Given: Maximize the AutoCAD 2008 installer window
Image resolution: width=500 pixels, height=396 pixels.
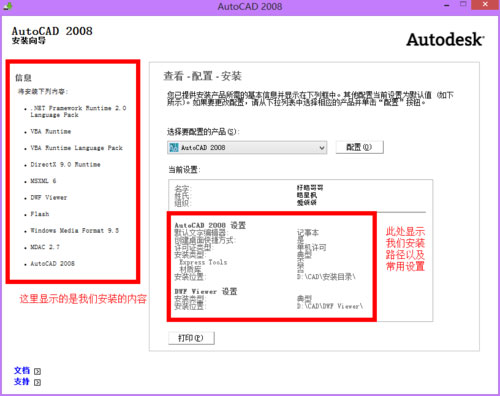Looking at the screenshot, I should [x=463, y=4].
